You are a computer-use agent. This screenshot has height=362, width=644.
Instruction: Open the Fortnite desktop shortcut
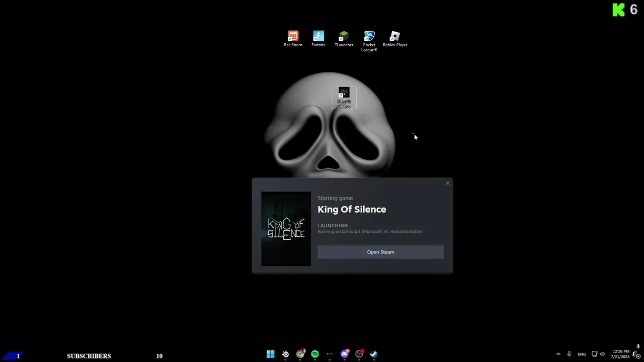(x=318, y=39)
